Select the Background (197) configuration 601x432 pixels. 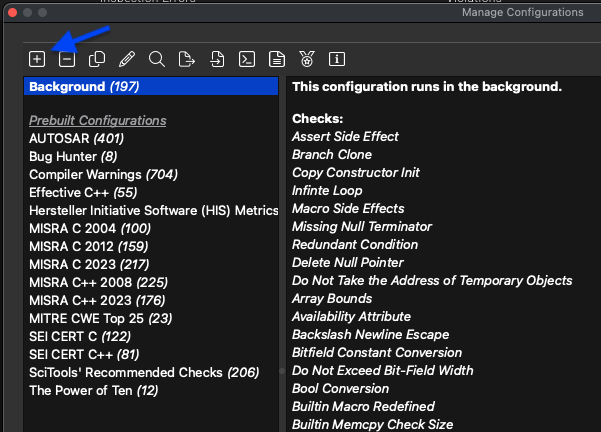click(x=151, y=86)
